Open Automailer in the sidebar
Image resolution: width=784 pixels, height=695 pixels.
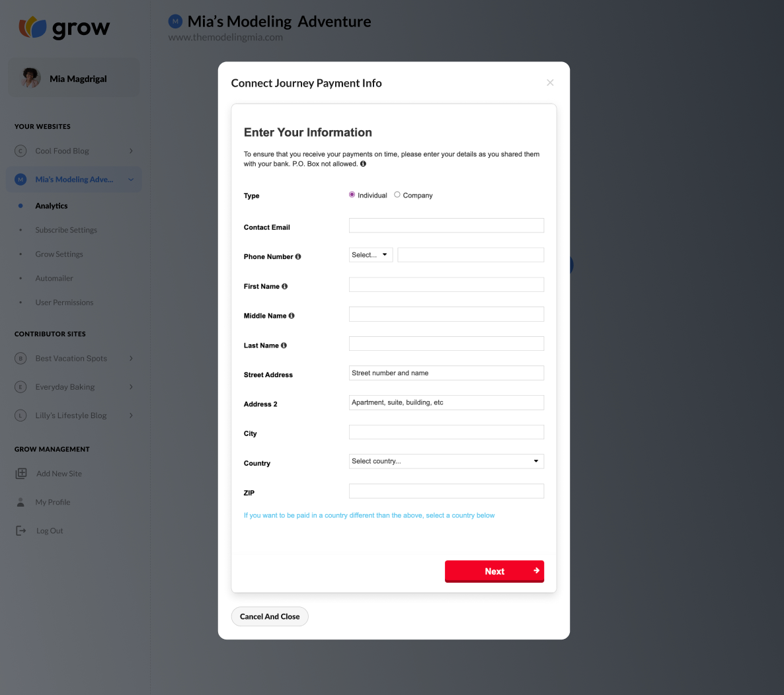[54, 278]
